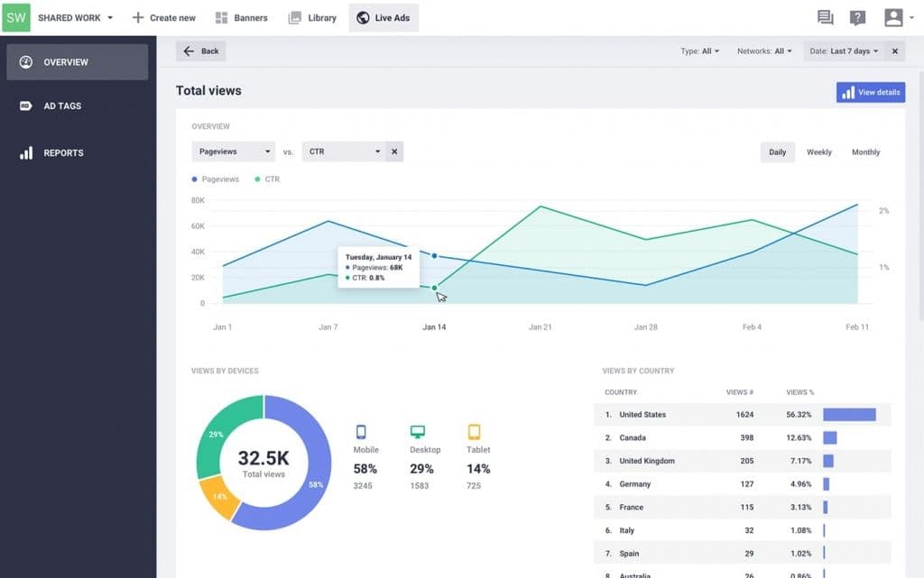Clear the Last 7 days date filter
This screenshot has height=578, width=924.
click(894, 51)
